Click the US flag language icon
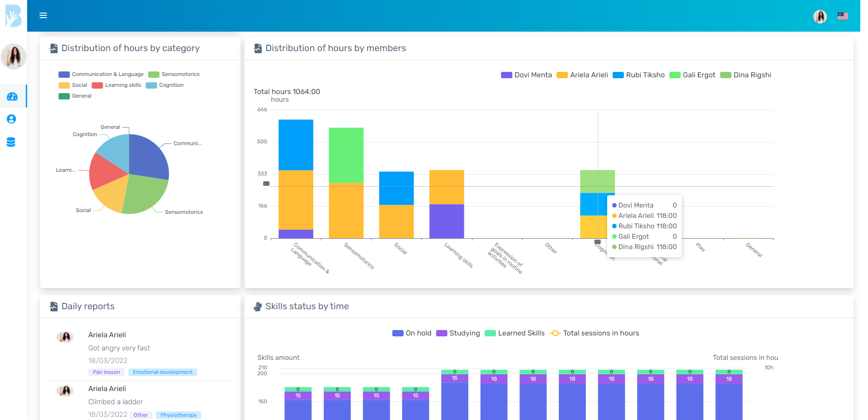The width and height of the screenshot is (868, 420). pyautogui.click(x=843, y=16)
